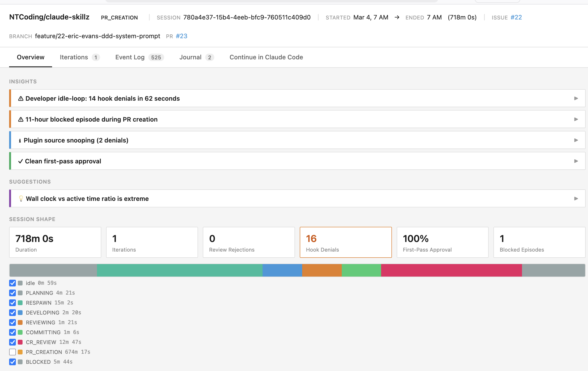Open issue #22 link
This screenshot has height=371, width=588.
(516, 17)
